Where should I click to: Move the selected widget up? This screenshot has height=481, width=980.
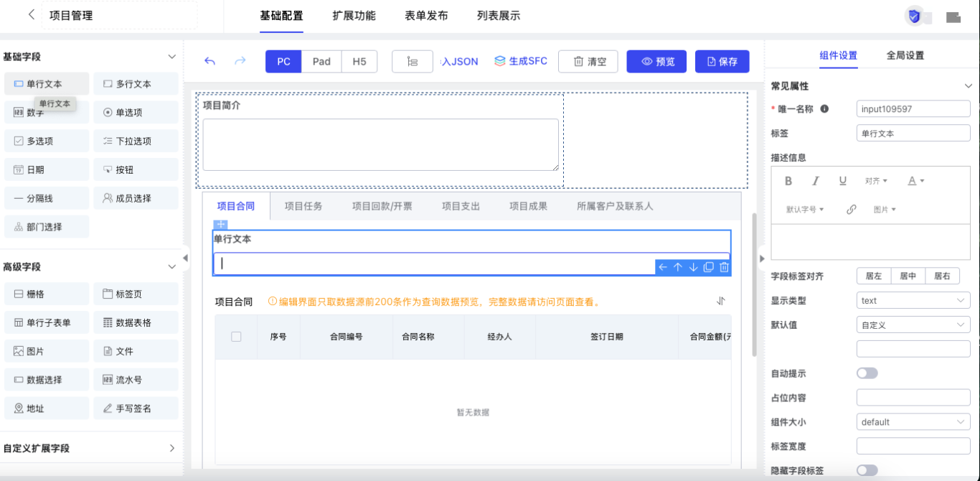(x=677, y=267)
